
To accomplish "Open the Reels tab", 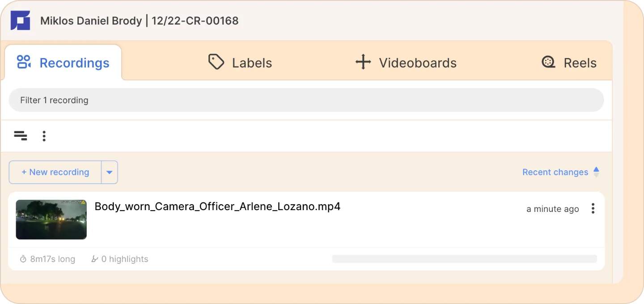I will 569,63.
